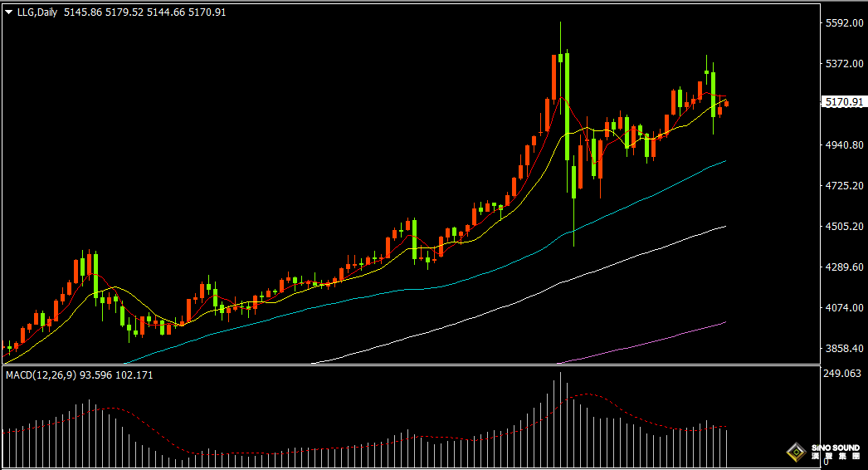This screenshot has height=470, width=868.
Task: Click the Sino Sound diamond logo icon
Action: pyautogui.click(x=797, y=453)
